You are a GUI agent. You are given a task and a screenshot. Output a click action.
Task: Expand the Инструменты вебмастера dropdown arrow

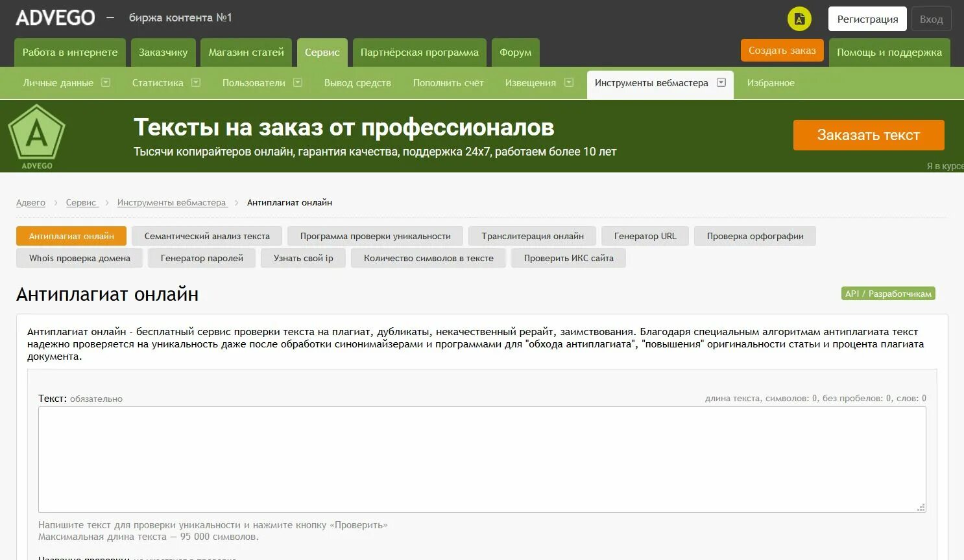pos(721,82)
